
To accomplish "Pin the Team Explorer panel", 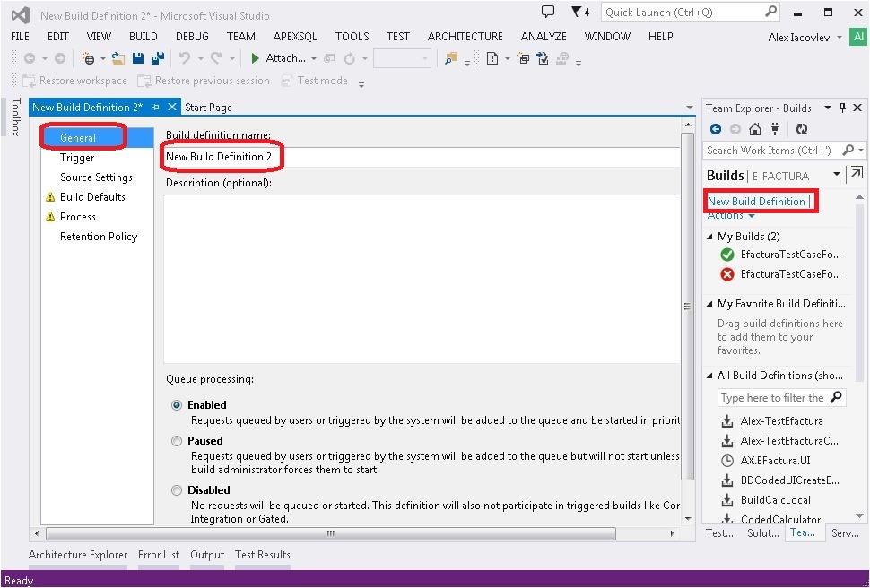I will [843, 108].
